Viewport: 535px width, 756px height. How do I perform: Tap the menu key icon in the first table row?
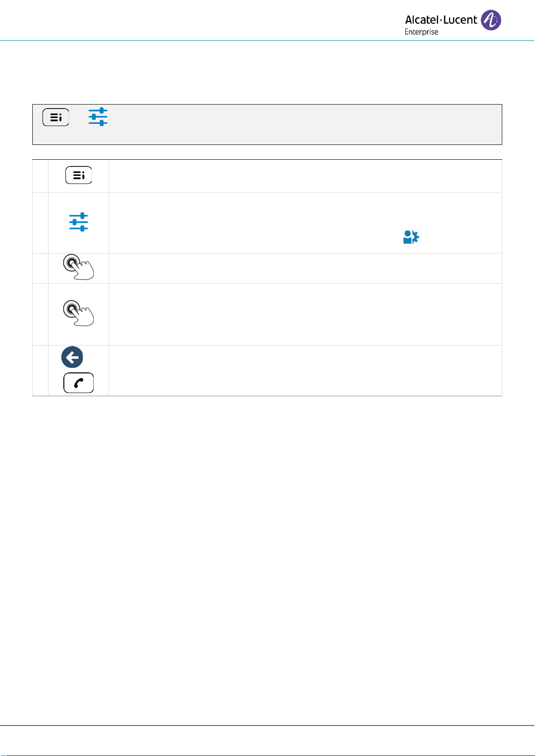pyautogui.click(x=79, y=175)
